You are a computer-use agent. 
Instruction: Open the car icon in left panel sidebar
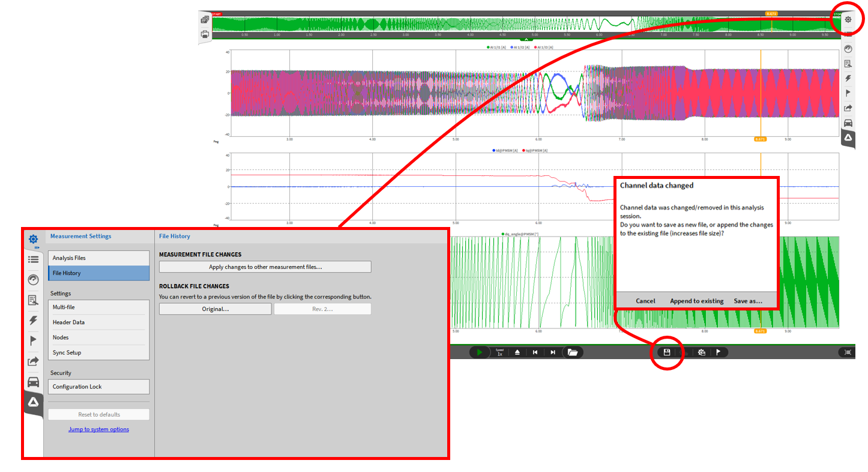pyautogui.click(x=33, y=382)
